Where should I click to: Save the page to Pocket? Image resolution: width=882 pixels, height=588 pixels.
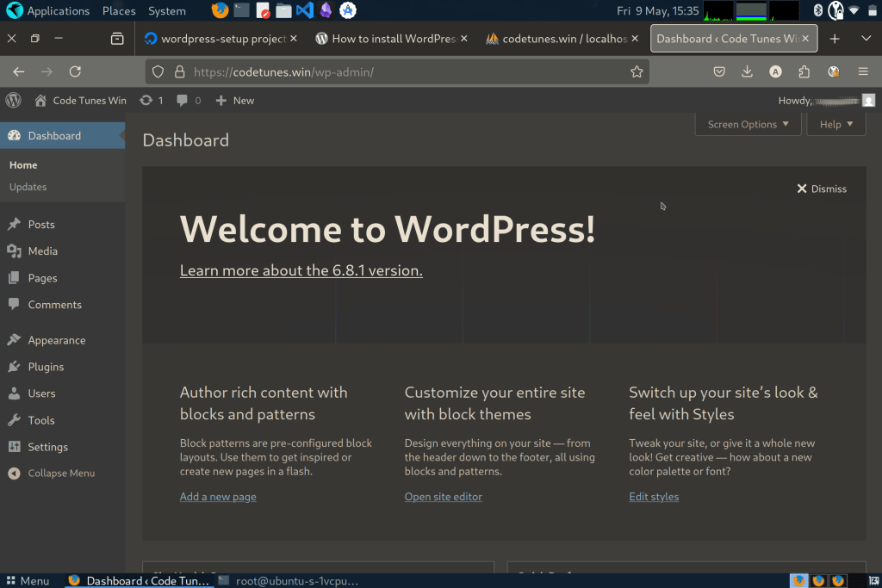pos(719,71)
